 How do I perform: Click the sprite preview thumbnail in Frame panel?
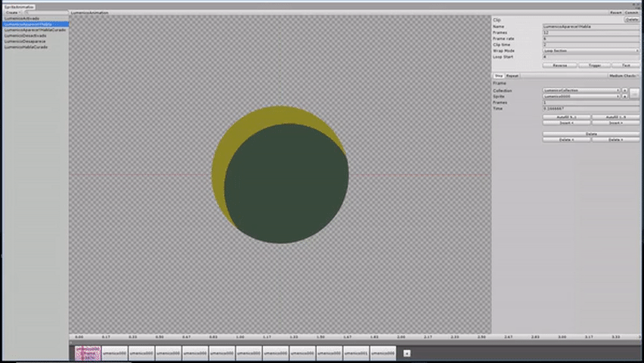click(x=635, y=94)
